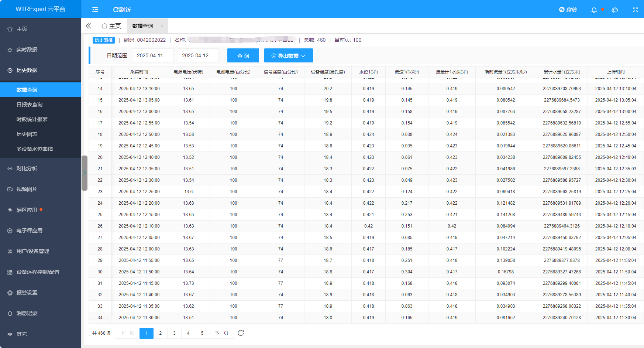Image resolution: width=644 pixels, height=348 pixels.
Task: Click flow velocity 0.304 cell
Action: (407, 272)
